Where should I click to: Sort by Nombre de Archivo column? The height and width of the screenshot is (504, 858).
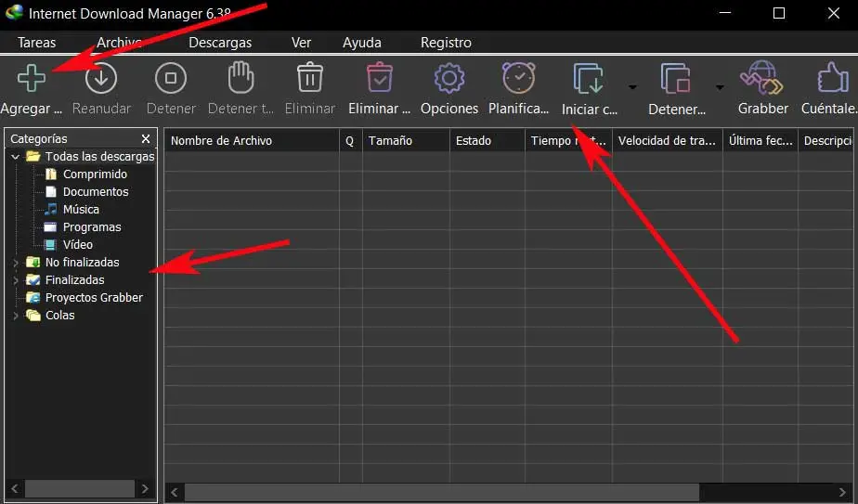252,141
